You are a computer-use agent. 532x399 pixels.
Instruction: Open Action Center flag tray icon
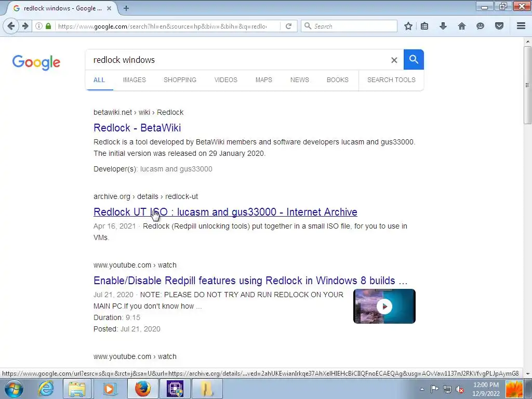coord(434,389)
